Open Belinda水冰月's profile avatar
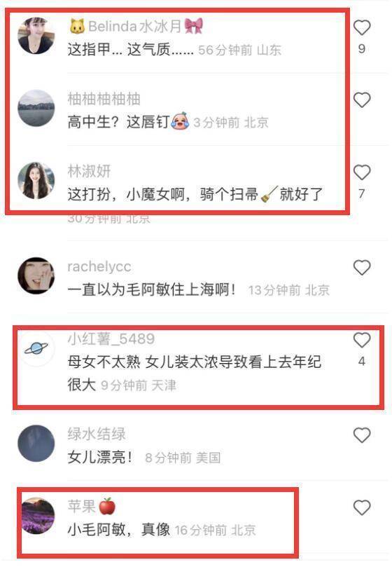 point(36,36)
